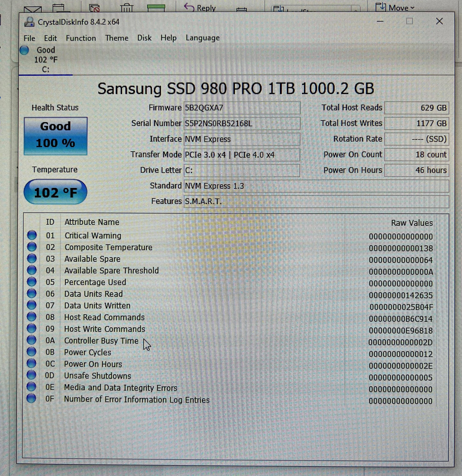This screenshot has width=462, height=476.
Task: Click the Critical Warning blue status icon
Action: (32, 235)
